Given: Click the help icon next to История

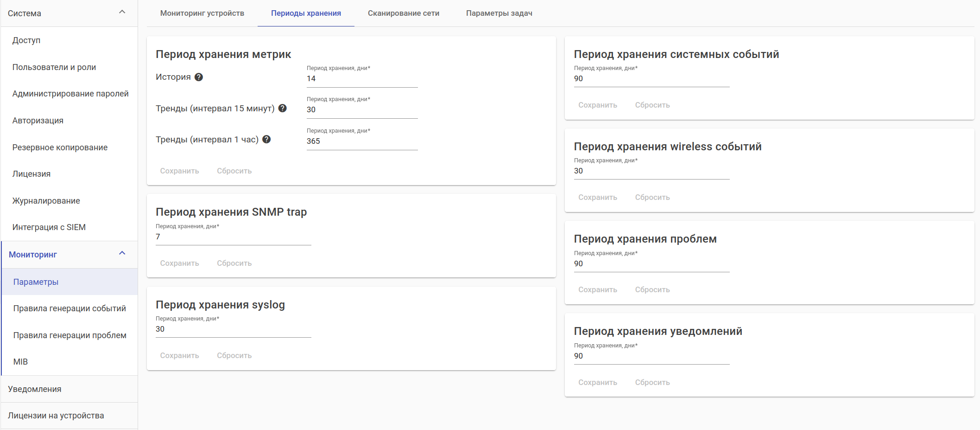Looking at the screenshot, I should point(199,77).
